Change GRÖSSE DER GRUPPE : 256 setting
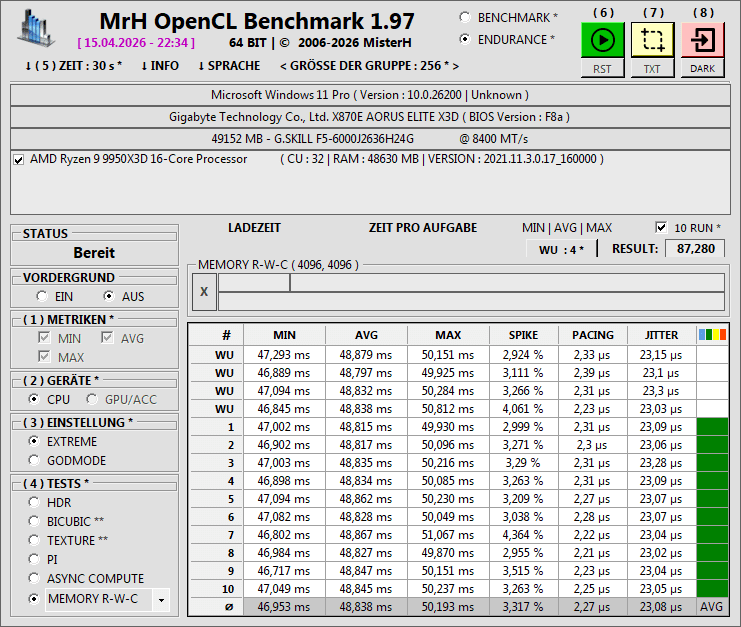The height and width of the screenshot is (627, 741). pyautogui.click(x=369, y=66)
